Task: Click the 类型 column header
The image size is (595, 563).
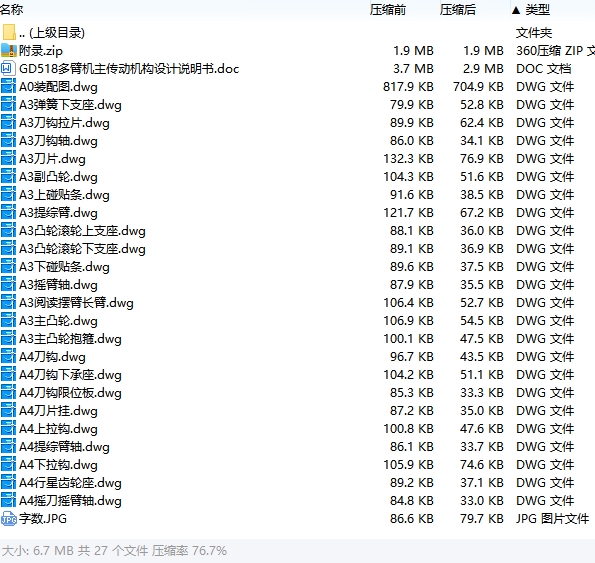Action: click(x=537, y=9)
